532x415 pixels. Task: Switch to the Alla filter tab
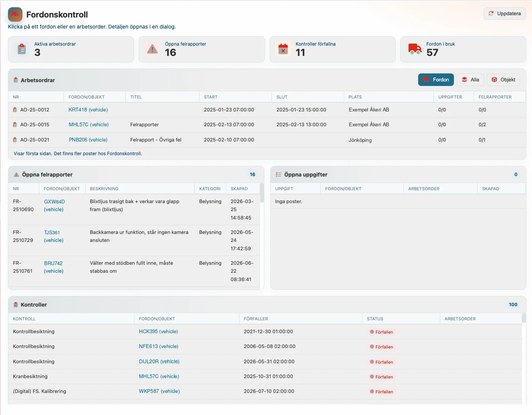point(470,80)
